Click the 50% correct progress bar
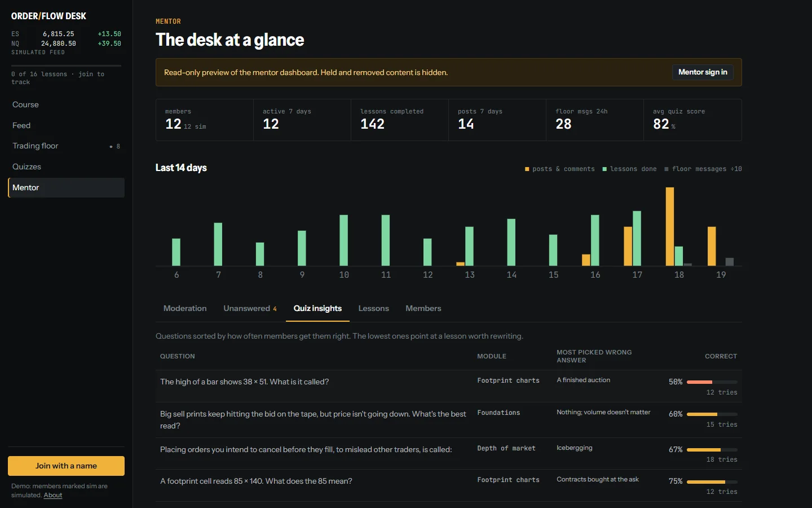This screenshot has height=508, width=812. click(712, 382)
